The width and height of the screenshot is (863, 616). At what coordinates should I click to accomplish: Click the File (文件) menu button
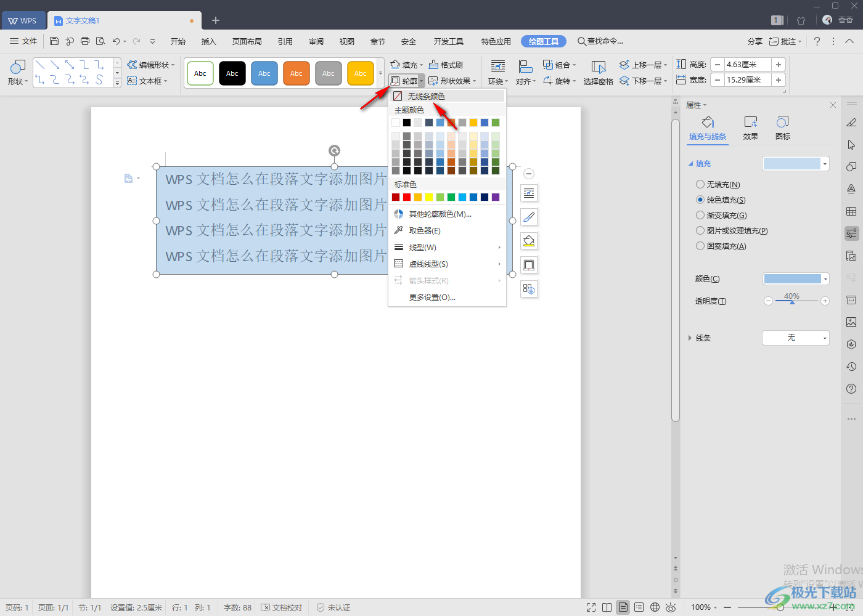23,41
